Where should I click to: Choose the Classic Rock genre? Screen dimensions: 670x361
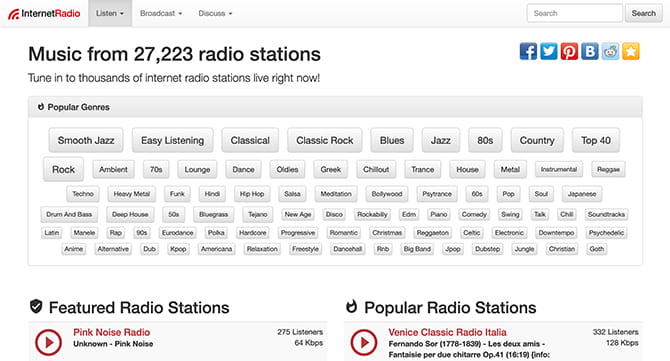pos(325,140)
